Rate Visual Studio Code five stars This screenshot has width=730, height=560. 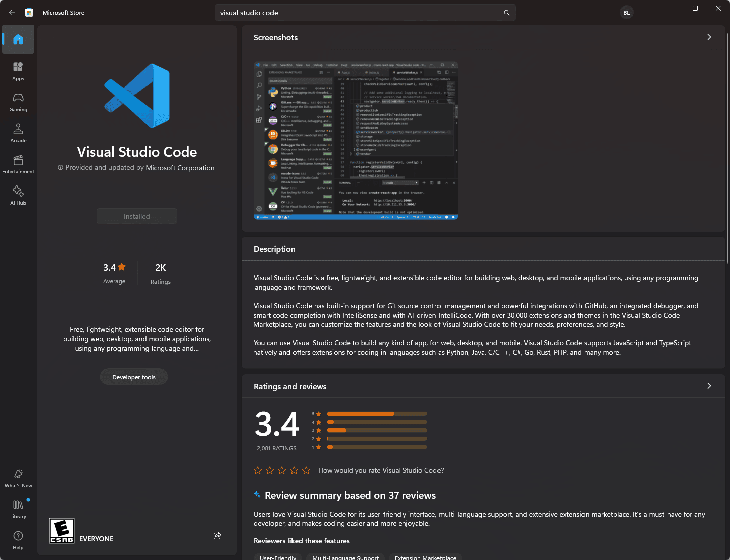306,470
